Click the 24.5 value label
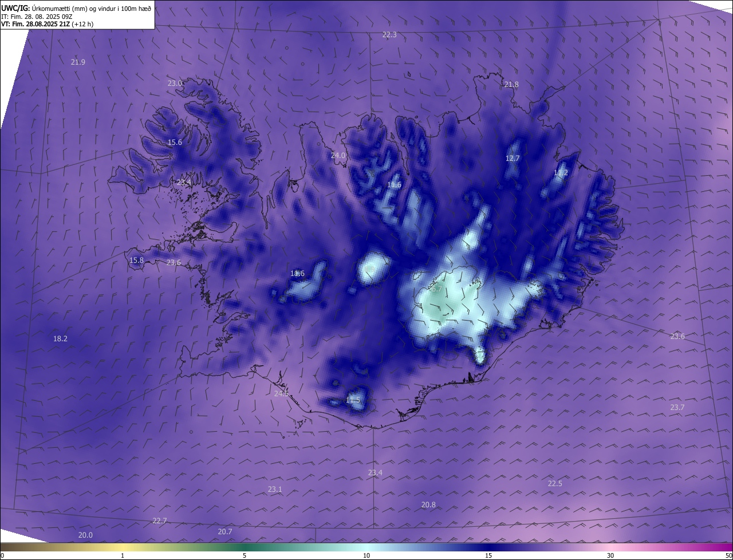 click(x=281, y=394)
